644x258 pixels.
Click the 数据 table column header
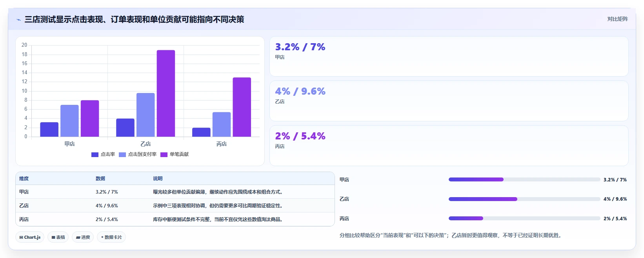(100, 179)
